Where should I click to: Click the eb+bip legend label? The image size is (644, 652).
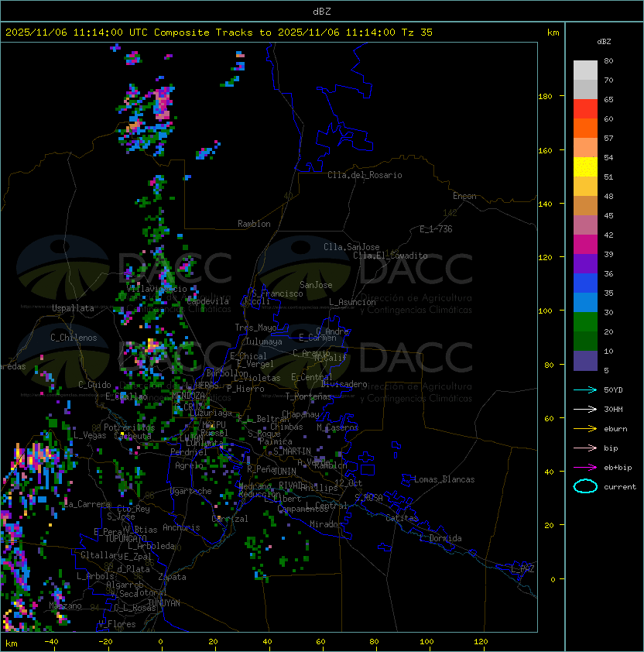pyautogui.click(x=618, y=468)
